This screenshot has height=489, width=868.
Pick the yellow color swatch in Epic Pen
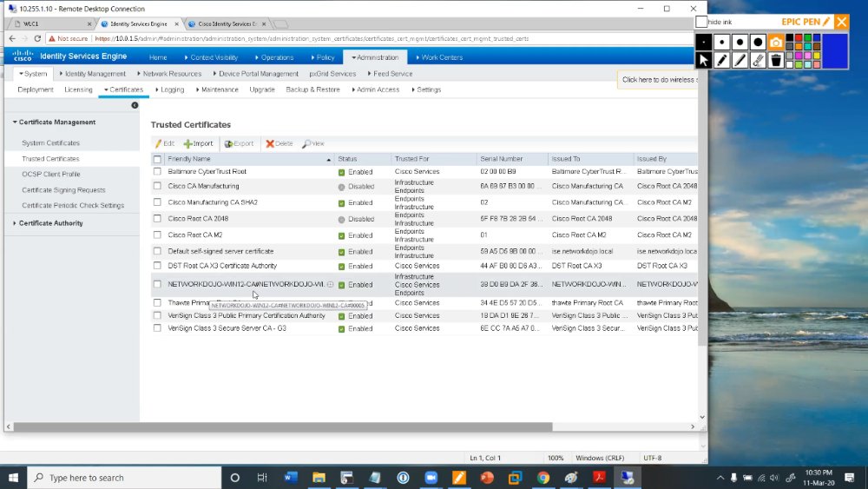pos(817,56)
